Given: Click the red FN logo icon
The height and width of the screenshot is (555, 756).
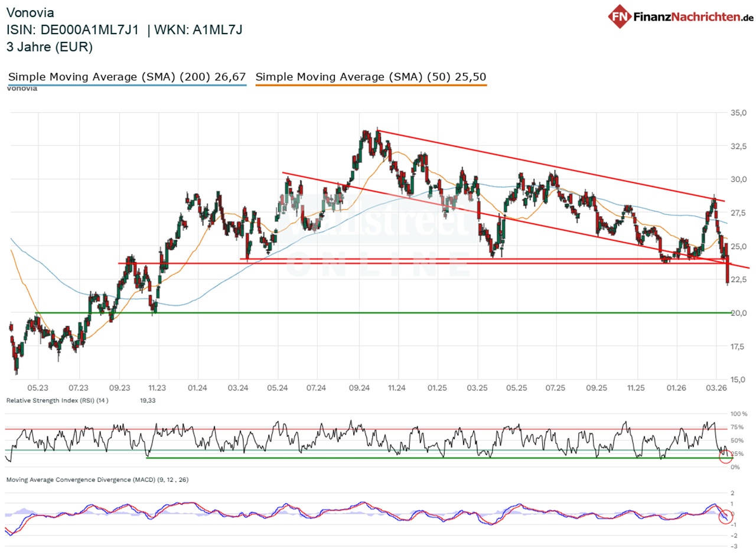Looking at the screenshot, I should click(x=620, y=16).
